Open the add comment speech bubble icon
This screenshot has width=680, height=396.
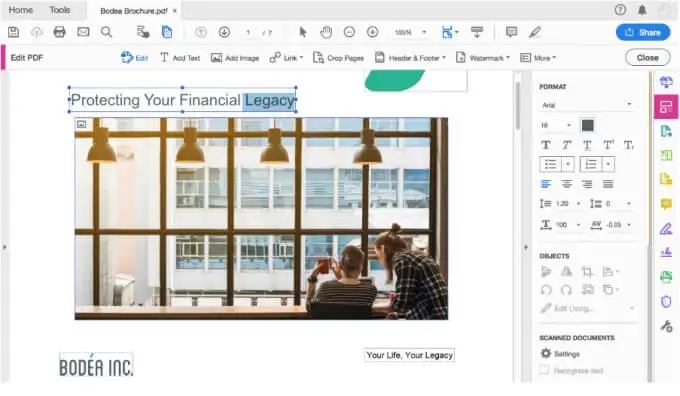point(512,32)
